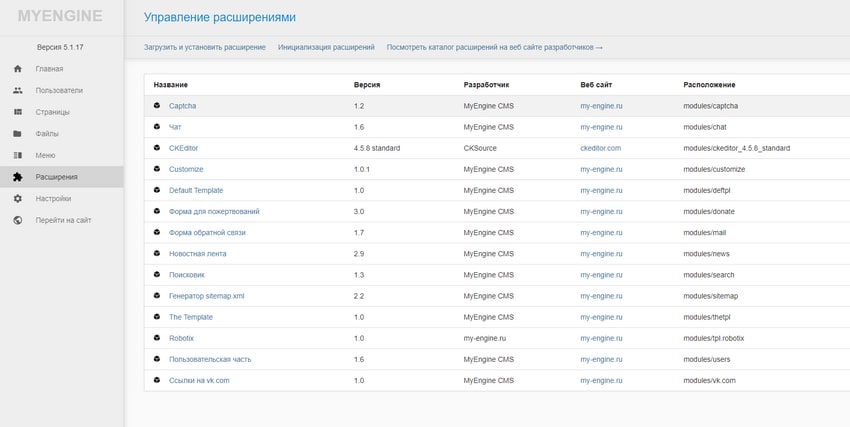The width and height of the screenshot is (850, 427).
Task: Visit the ckeditor.com website link
Action: tap(601, 148)
